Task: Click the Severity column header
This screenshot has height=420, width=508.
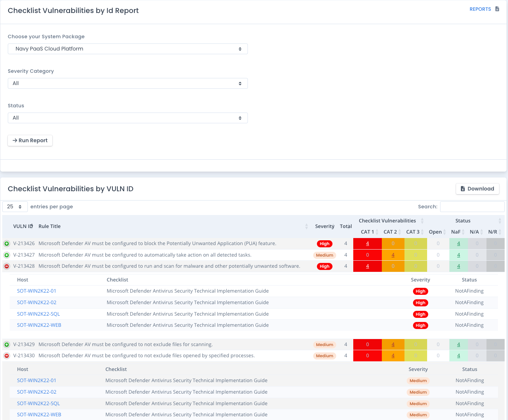Action: point(325,226)
